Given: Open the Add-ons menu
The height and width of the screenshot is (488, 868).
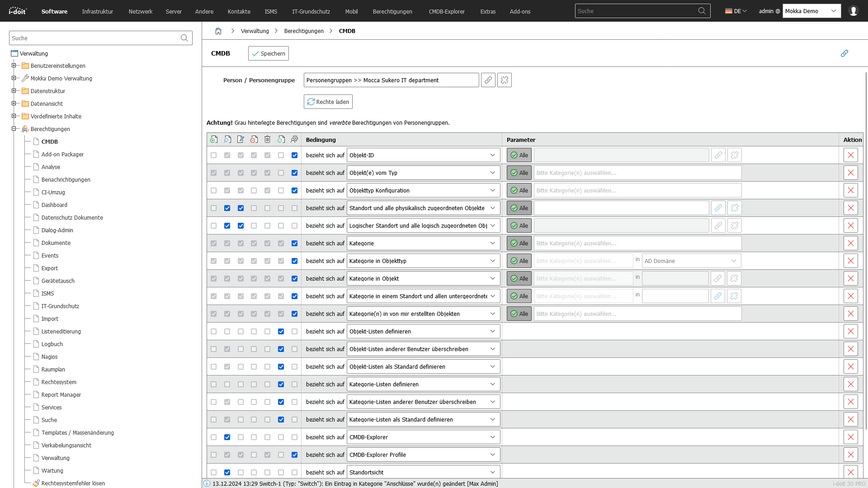Looking at the screenshot, I should pyautogui.click(x=520, y=11).
